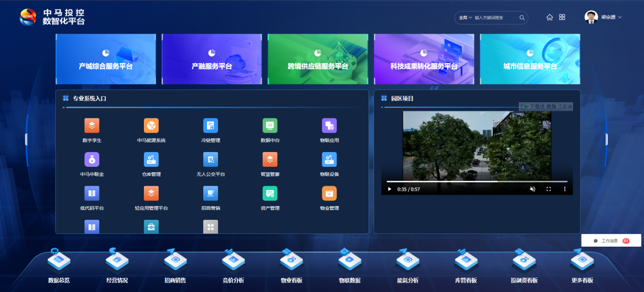Open the 物联应用 icon
644x292 pixels.
pos(329,125)
